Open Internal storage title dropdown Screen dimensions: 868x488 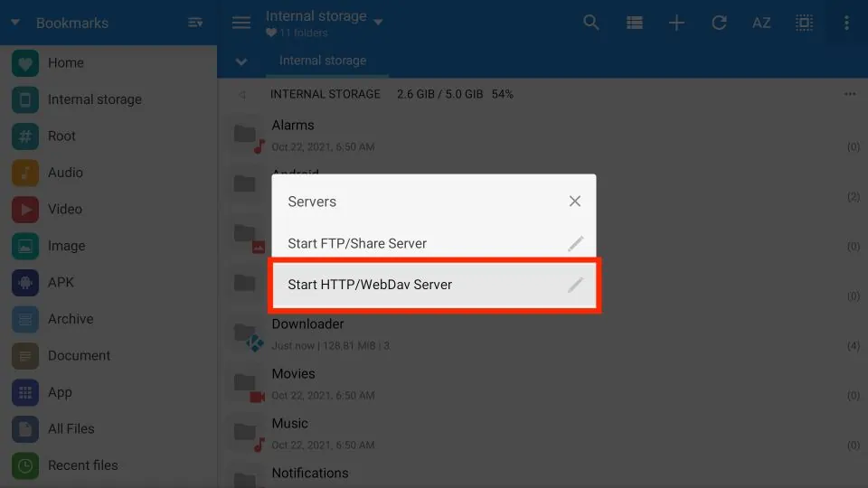tap(378, 22)
